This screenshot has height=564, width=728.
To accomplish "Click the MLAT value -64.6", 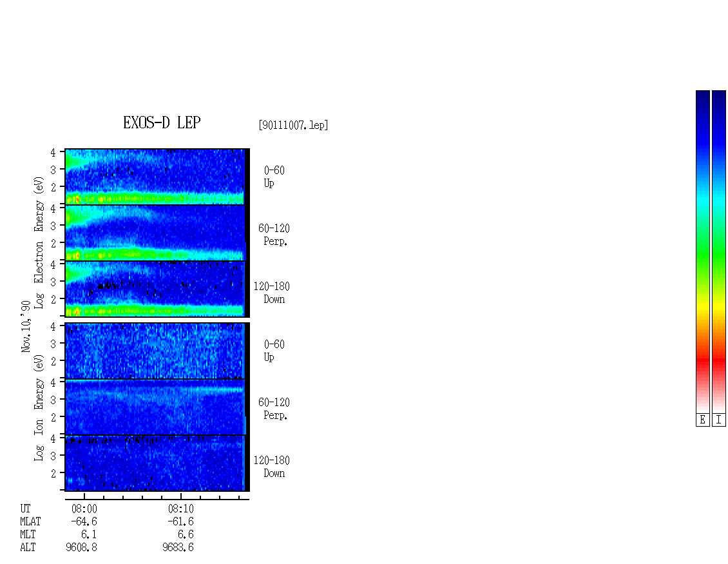I will pos(84,521).
